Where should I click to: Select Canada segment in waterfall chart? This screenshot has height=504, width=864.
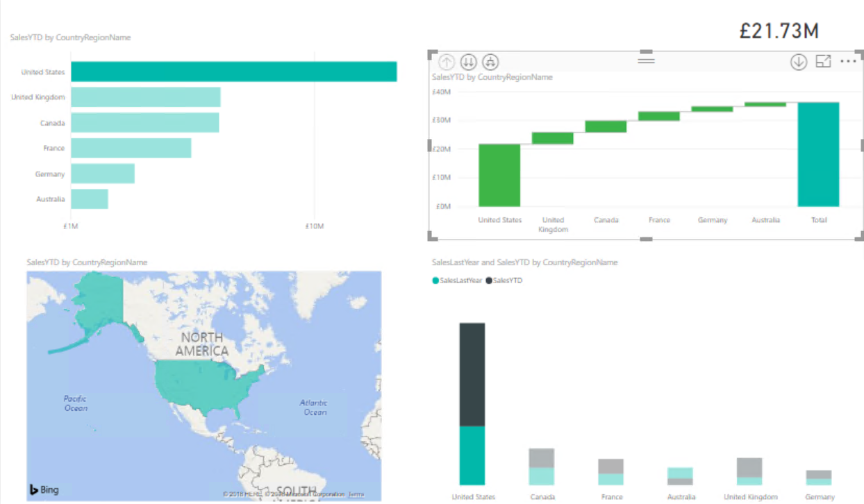click(606, 126)
